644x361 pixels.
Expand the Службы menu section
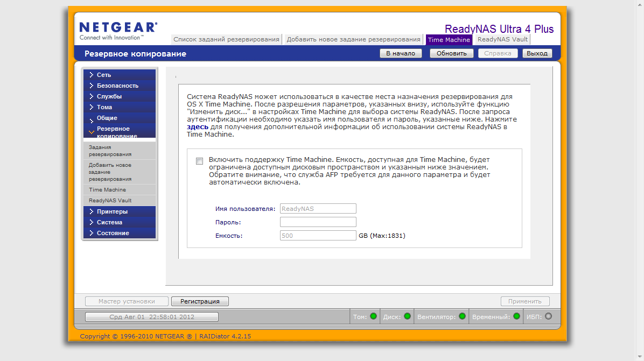120,96
